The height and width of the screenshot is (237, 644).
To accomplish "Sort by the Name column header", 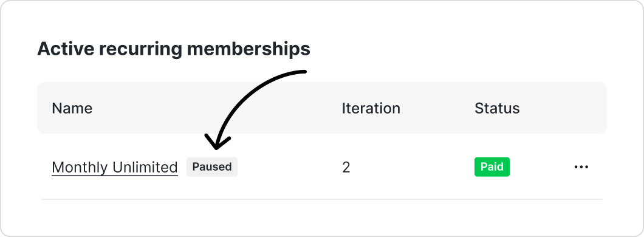I will [72, 108].
